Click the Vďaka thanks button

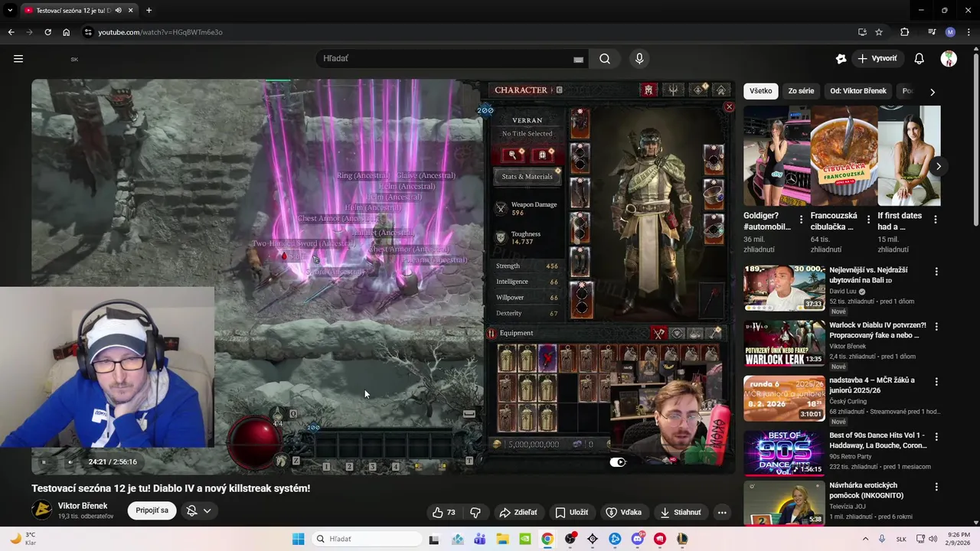[624, 512]
